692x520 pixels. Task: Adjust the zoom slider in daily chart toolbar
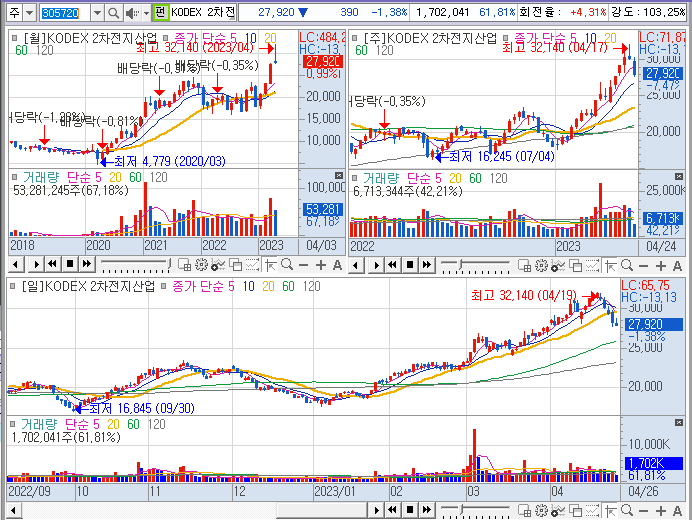(x=476, y=511)
